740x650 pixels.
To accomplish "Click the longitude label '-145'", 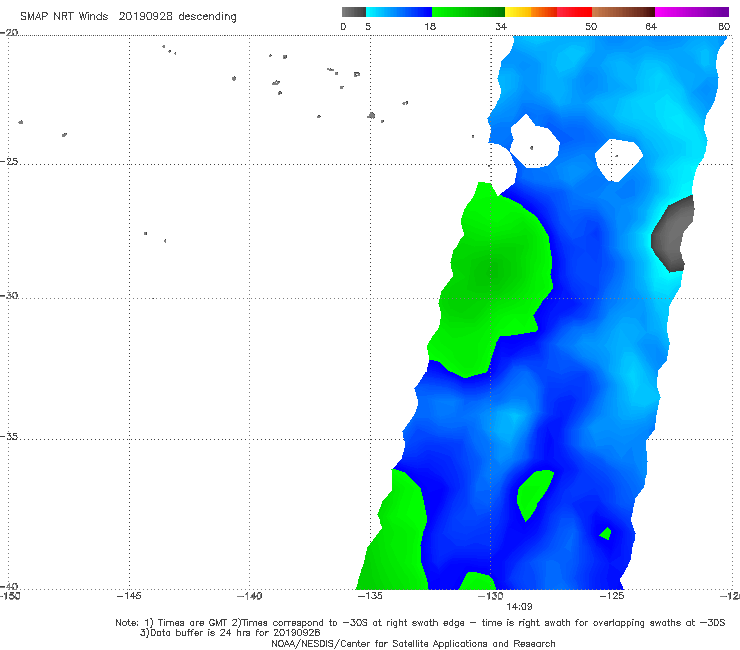I will [x=129, y=596].
